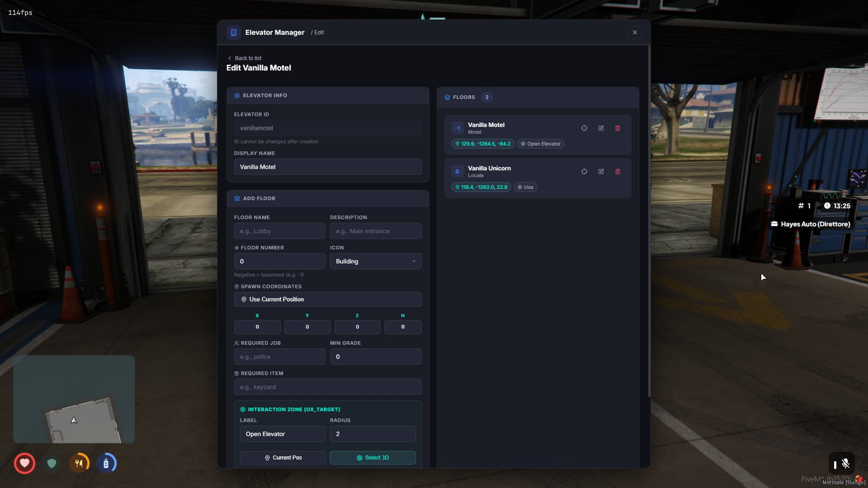Delete the Vanilla Motel floor
This screenshot has width=868, height=488.
[x=618, y=128]
